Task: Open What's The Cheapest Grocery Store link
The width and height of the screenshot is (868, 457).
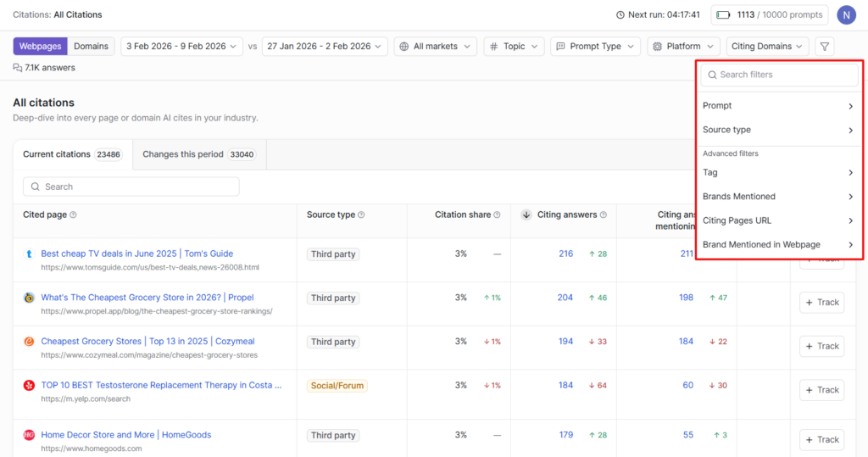Action: pyautogui.click(x=147, y=298)
